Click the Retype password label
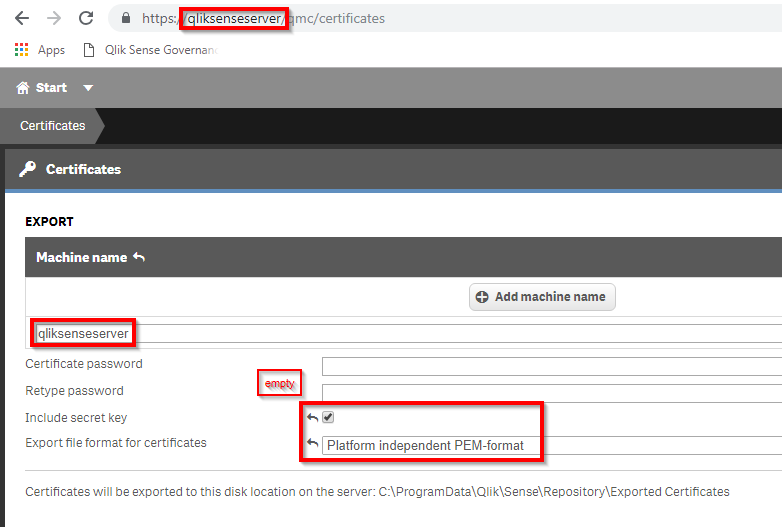 74,391
